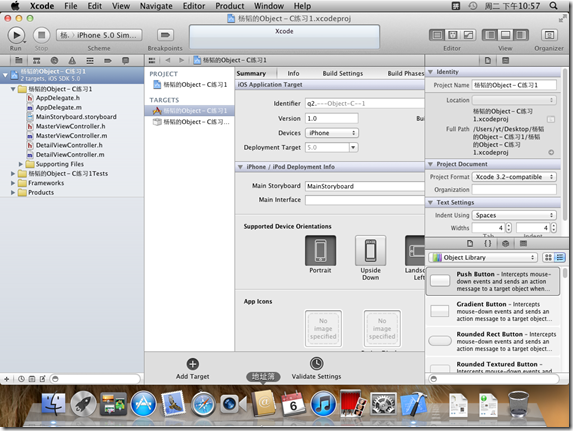Image resolution: width=573 pixels, height=431 pixels.
Task: Toggle the Upside Down orientation button
Action: tap(371, 251)
